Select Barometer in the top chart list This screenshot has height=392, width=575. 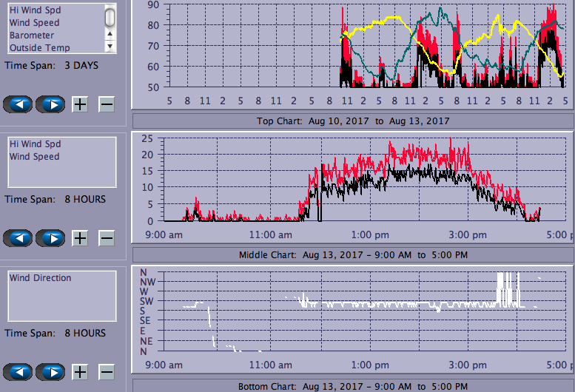point(31,36)
